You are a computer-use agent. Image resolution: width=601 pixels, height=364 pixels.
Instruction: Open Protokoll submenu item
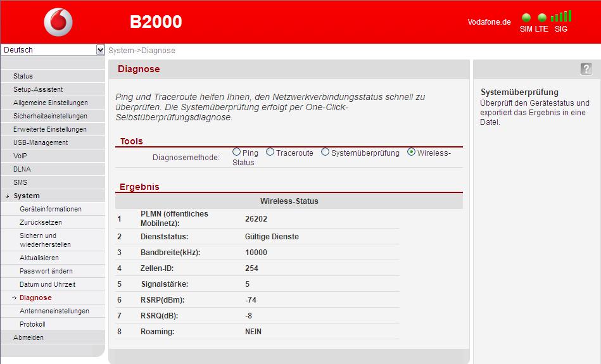click(53, 324)
